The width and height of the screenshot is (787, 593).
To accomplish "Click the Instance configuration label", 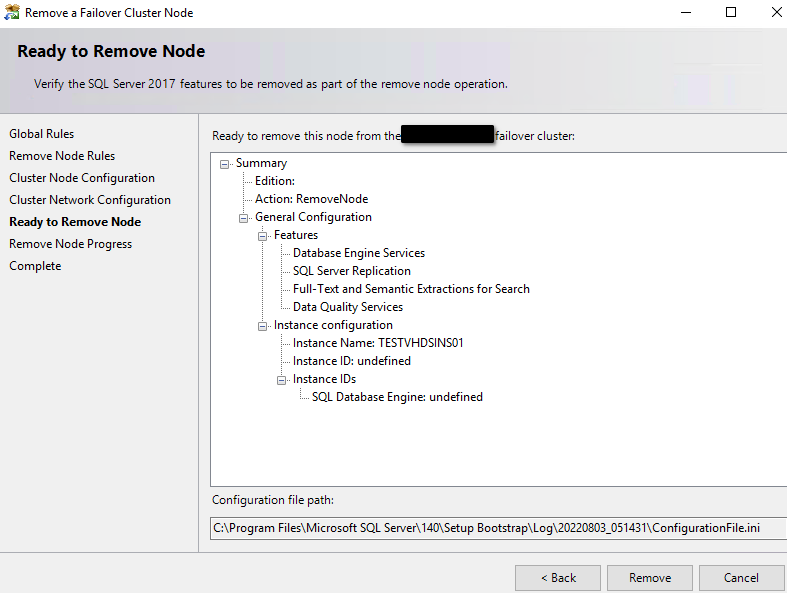I will (x=333, y=325).
